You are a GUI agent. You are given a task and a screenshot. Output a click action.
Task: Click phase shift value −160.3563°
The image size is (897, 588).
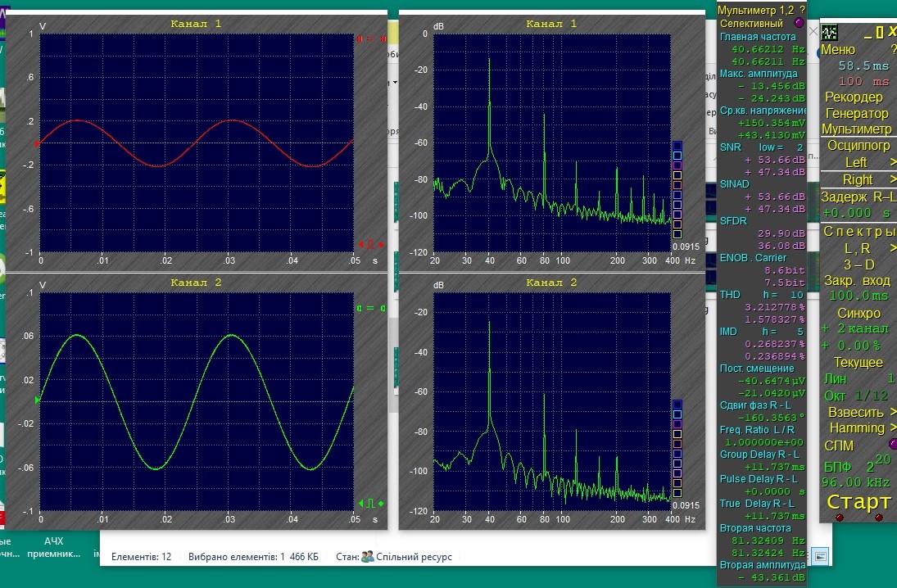772,418
